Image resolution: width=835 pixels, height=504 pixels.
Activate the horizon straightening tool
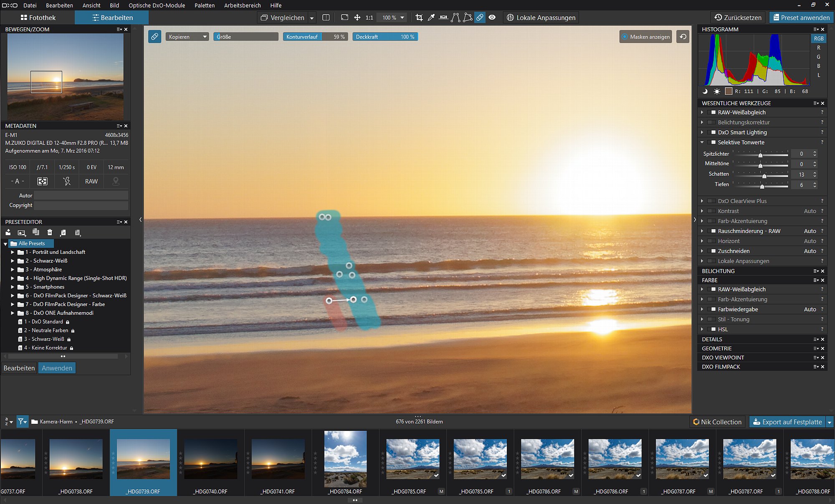443,18
